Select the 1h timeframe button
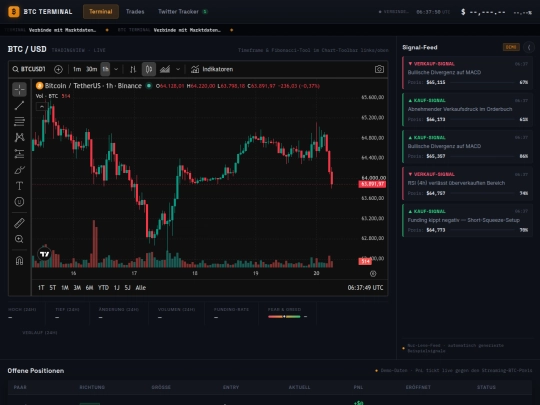This screenshot has width=540, height=405. click(x=105, y=69)
